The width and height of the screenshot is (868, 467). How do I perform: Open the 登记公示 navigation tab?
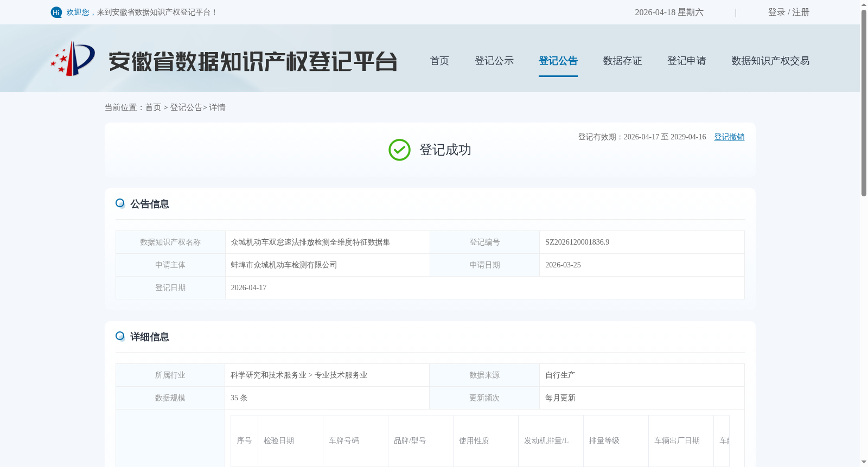(494, 61)
